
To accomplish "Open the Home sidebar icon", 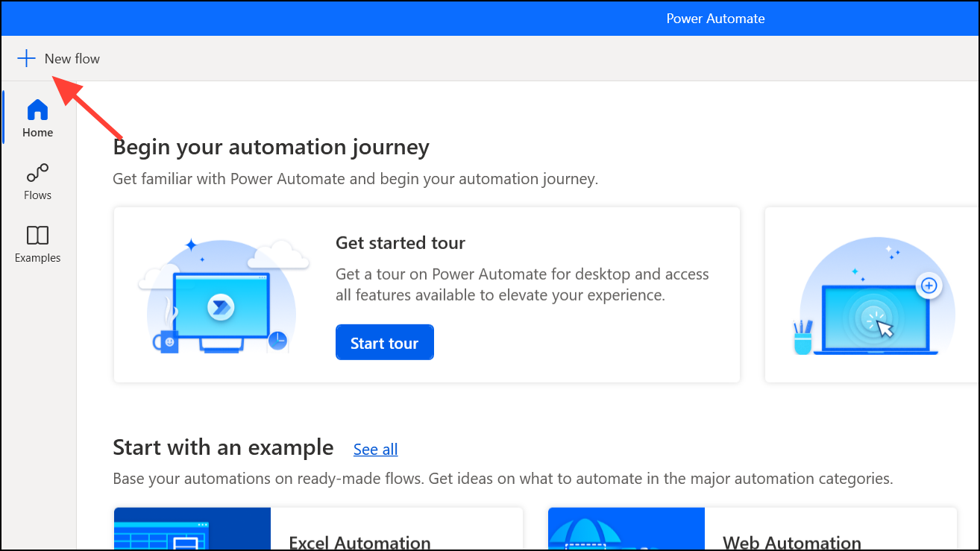I will click(x=37, y=110).
